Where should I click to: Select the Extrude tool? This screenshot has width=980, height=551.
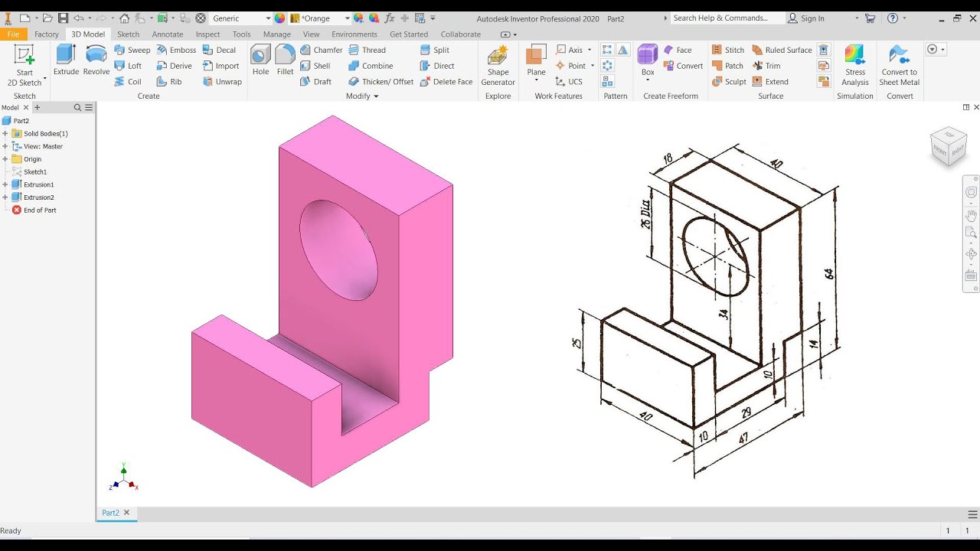click(67, 60)
